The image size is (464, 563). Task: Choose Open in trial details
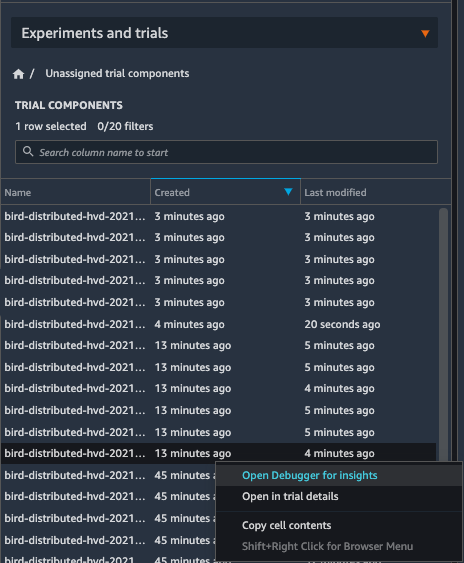coord(290,497)
